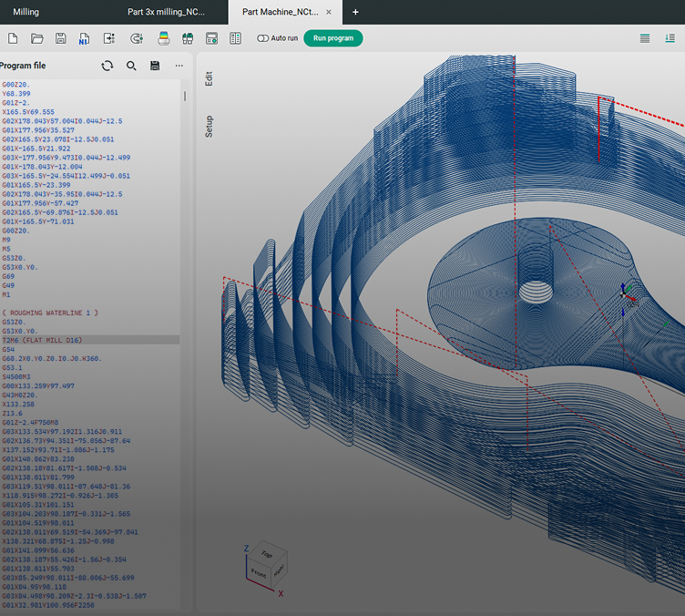The image size is (685, 616).
Task: Open the Setup vertical side tab
Action: point(209,126)
